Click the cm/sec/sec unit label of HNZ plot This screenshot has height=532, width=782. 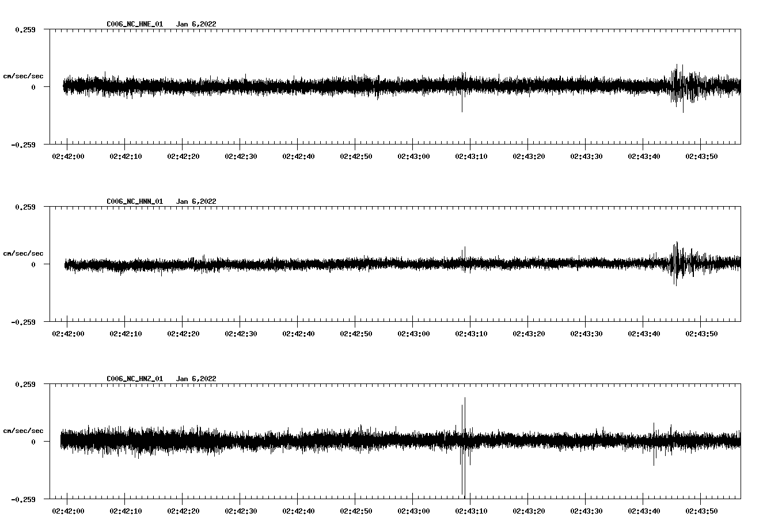24,431
